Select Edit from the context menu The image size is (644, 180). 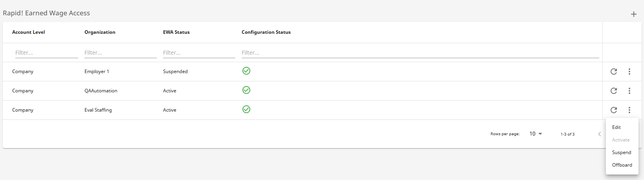616,127
